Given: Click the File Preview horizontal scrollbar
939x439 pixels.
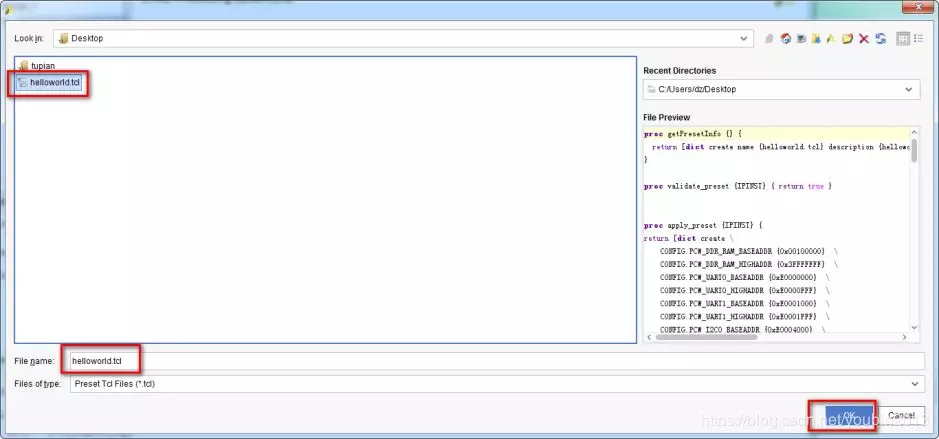Looking at the screenshot, I should point(707,337).
